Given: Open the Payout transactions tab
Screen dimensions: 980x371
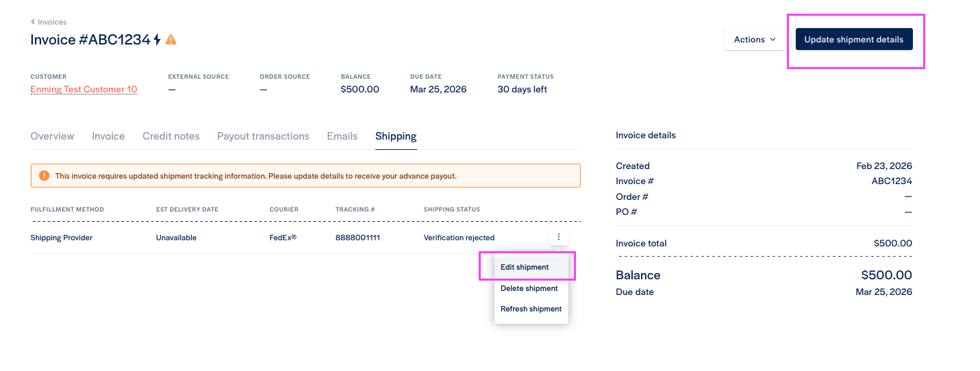Looking at the screenshot, I should pyautogui.click(x=263, y=136).
